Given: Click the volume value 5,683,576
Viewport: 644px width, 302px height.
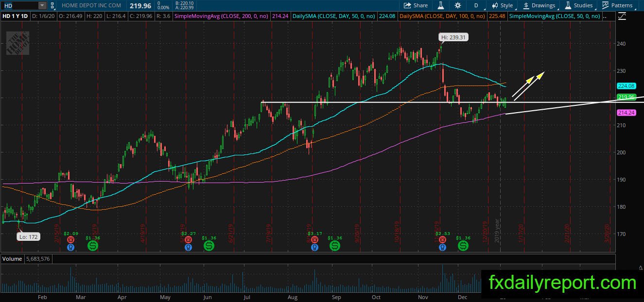Looking at the screenshot, I should pos(37,259).
